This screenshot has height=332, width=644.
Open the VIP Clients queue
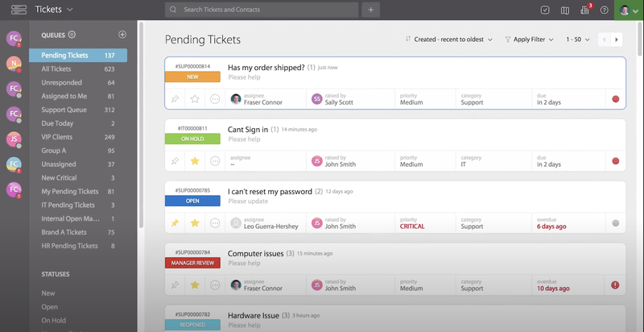[x=78, y=137]
